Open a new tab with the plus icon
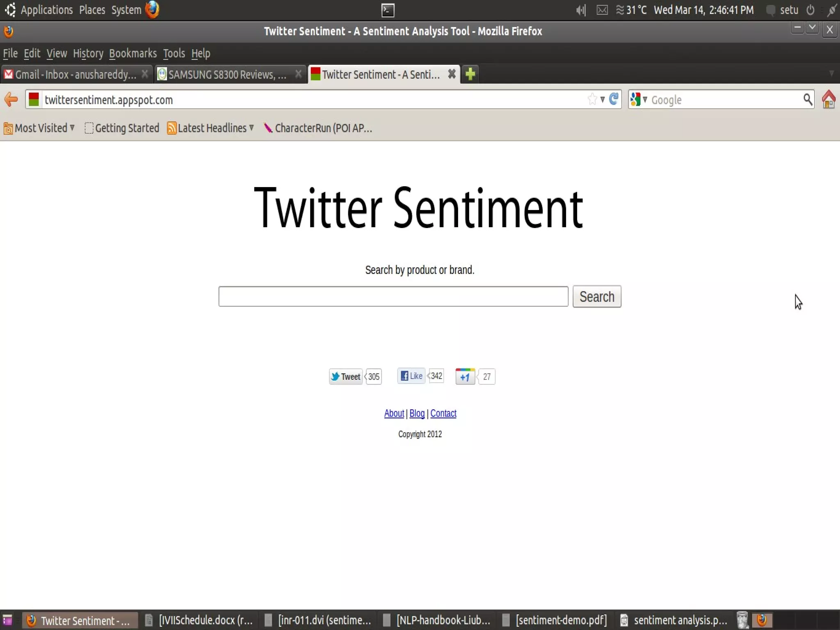Viewport: 840px width, 630px height. point(470,74)
